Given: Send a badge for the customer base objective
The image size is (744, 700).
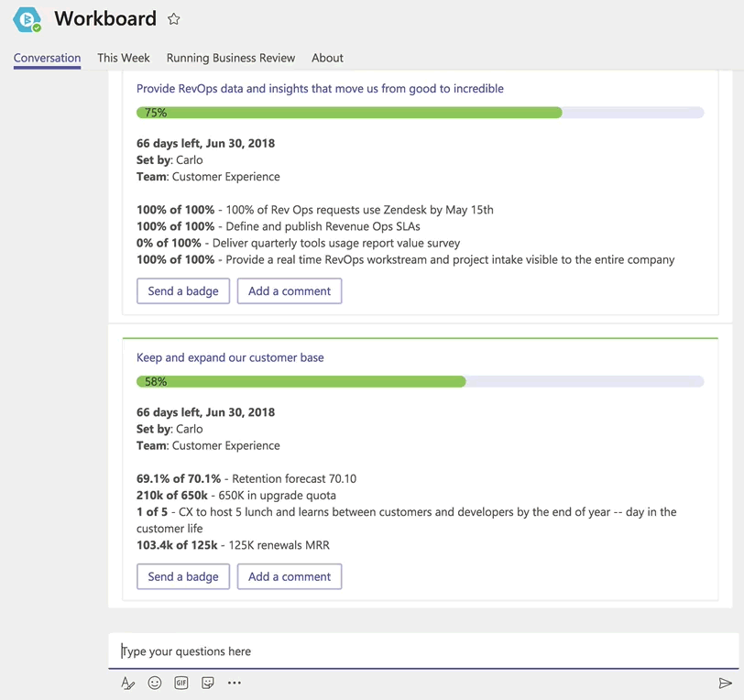Looking at the screenshot, I should tap(183, 576).
